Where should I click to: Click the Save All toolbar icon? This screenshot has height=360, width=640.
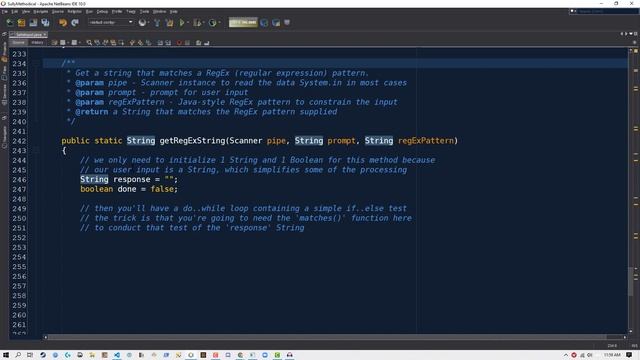point(45,23)
